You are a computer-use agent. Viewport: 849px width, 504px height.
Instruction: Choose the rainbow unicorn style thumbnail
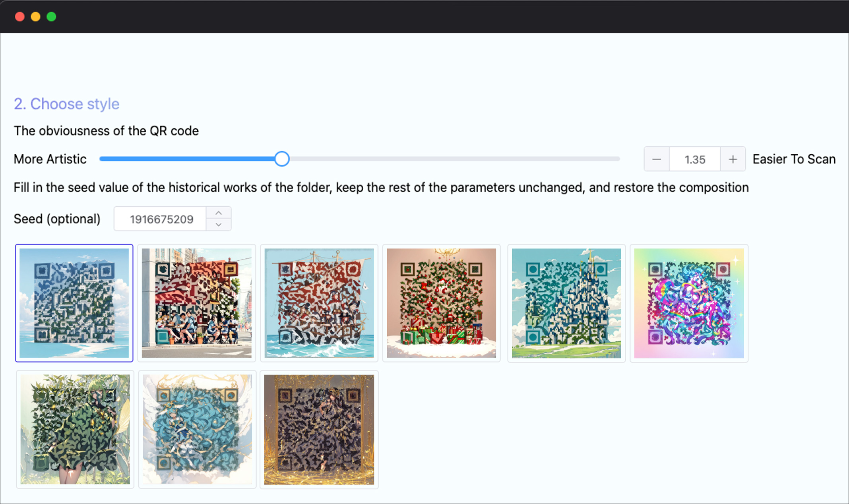pos(689,303)
